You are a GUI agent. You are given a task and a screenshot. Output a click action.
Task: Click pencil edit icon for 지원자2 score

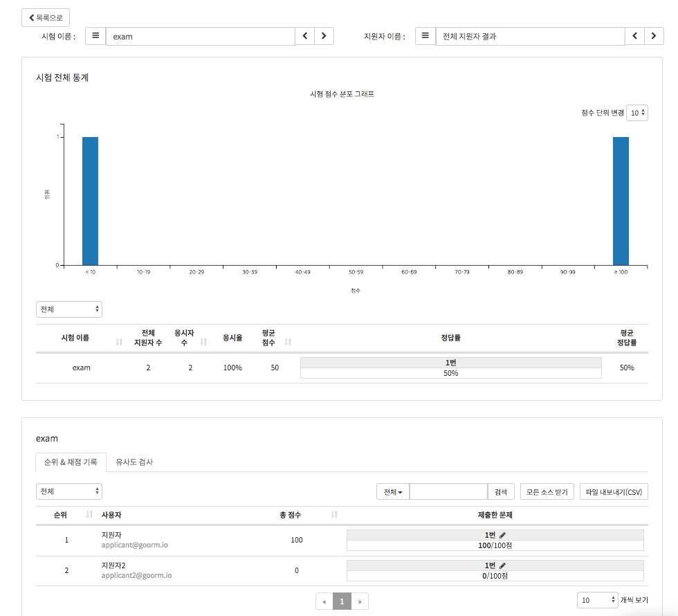[503, 565]
